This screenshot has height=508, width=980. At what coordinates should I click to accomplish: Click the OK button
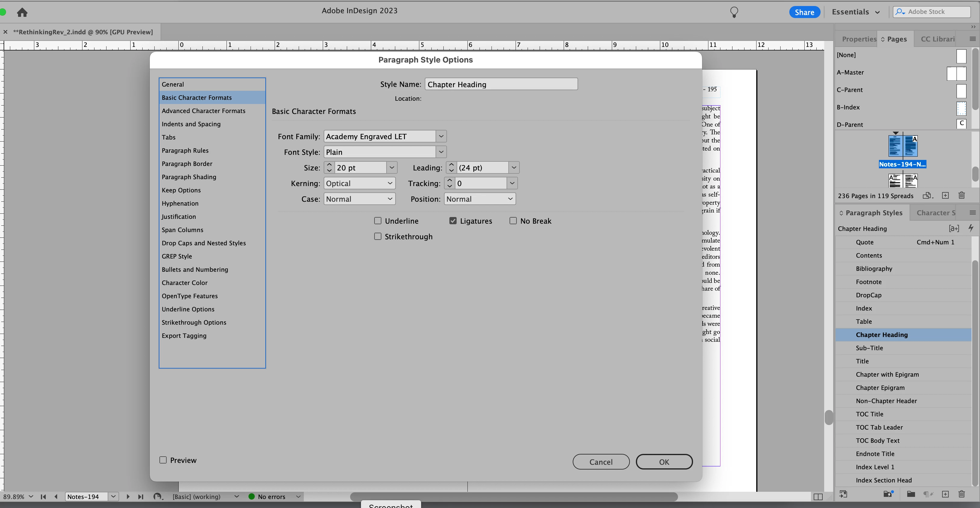point(664,462)
